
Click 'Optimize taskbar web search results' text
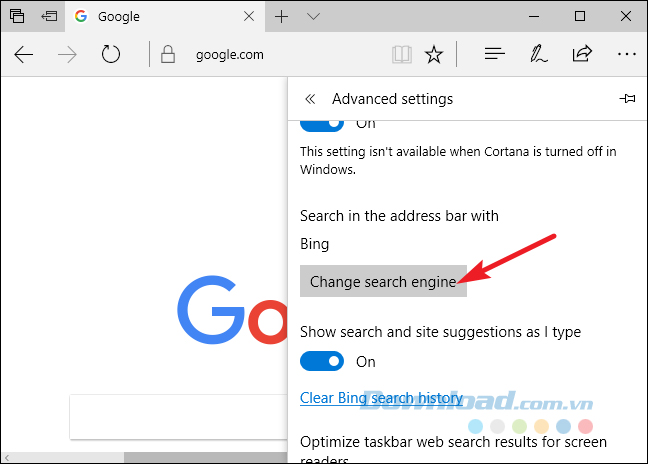[453, 450]
